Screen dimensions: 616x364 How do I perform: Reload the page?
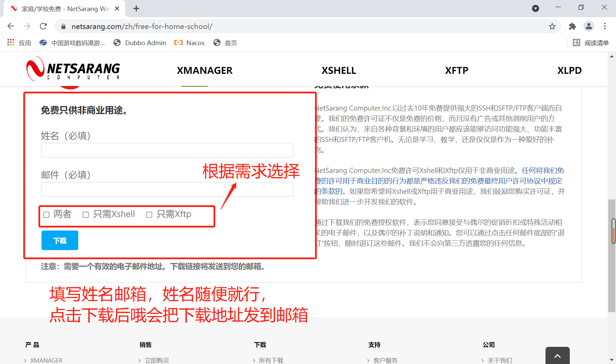pyautogui.click(x=43, y=26)
